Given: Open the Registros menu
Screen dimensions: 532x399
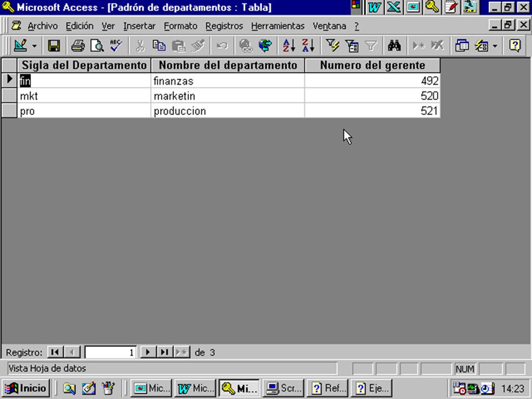Looking at the screenshot, I should [x=224, y=26].
